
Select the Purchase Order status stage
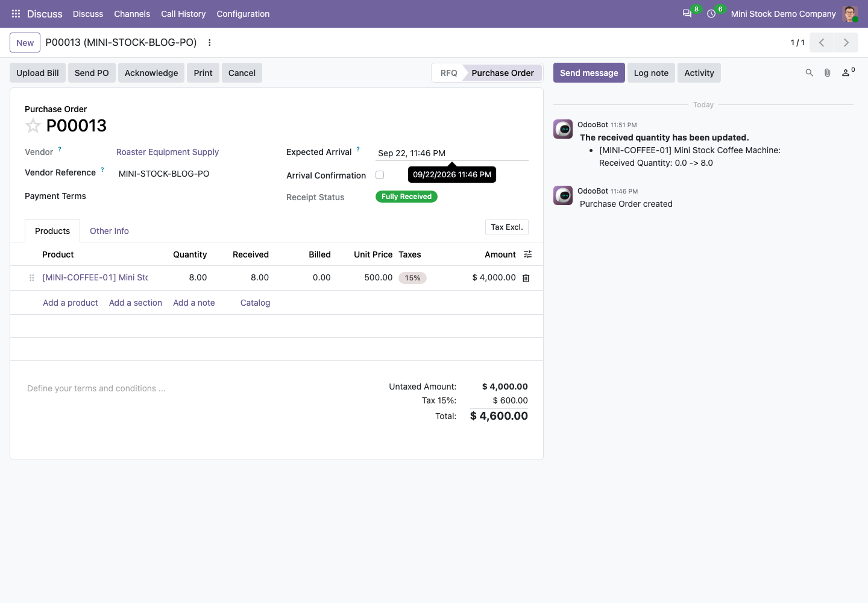coord(503,73)
